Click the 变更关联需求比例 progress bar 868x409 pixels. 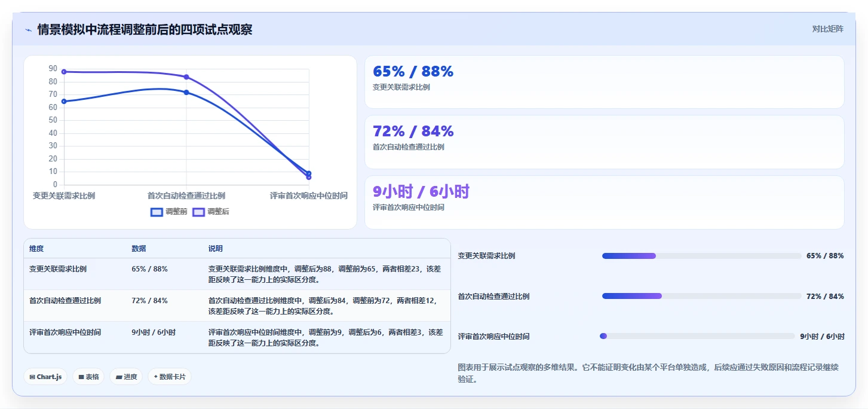[701, 256]
